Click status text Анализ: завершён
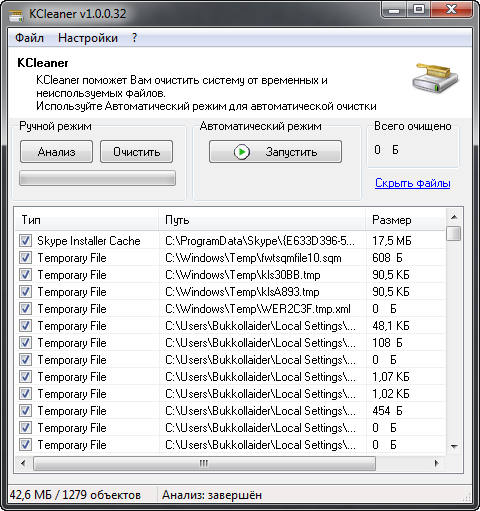The image size is (480, 511). click(212, 495)
